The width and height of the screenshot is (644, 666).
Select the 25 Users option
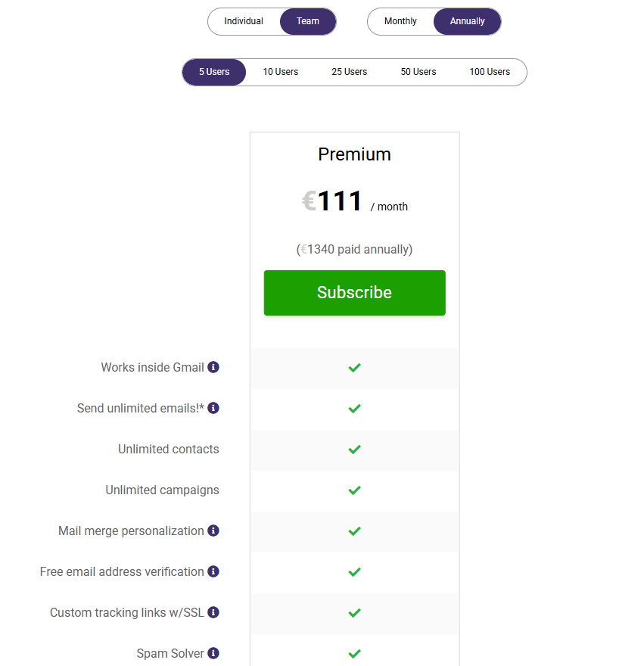click(x=350, y=72)
